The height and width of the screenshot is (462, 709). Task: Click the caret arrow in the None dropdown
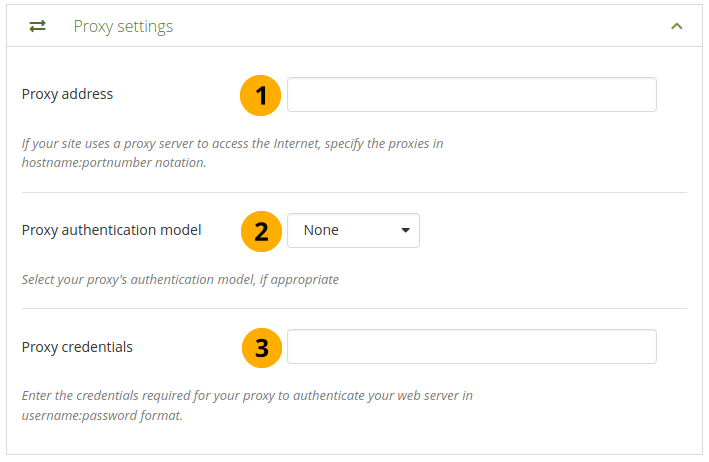405,230
